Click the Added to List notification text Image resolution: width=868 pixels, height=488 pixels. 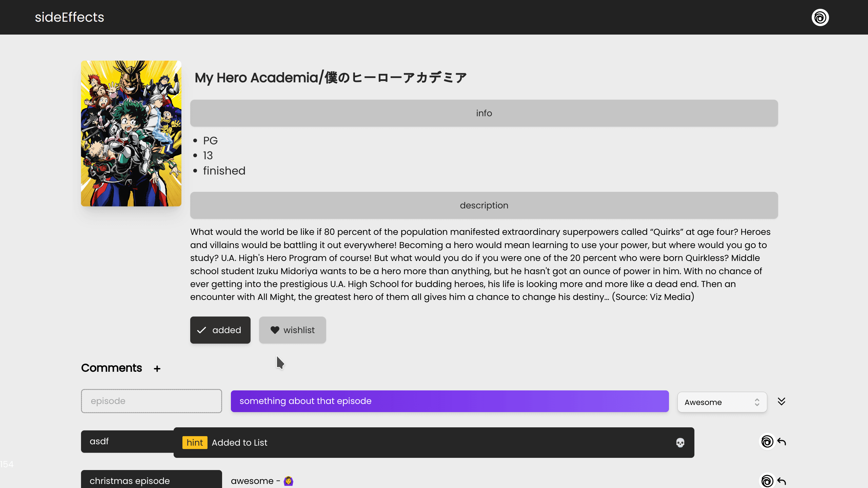tap(239, 443)
